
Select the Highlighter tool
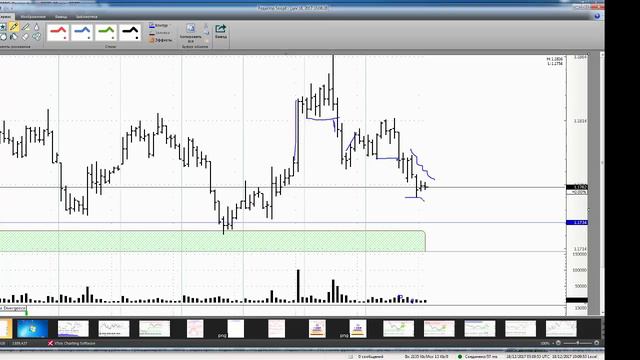pos(25,27)
